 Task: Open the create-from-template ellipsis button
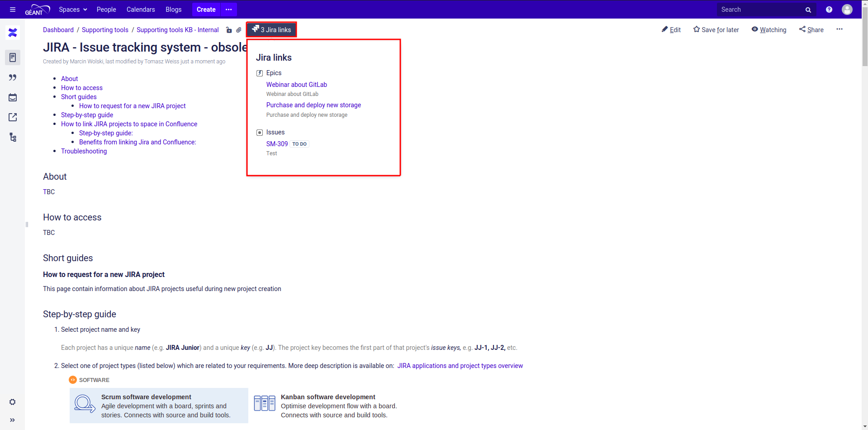point(229,10)
